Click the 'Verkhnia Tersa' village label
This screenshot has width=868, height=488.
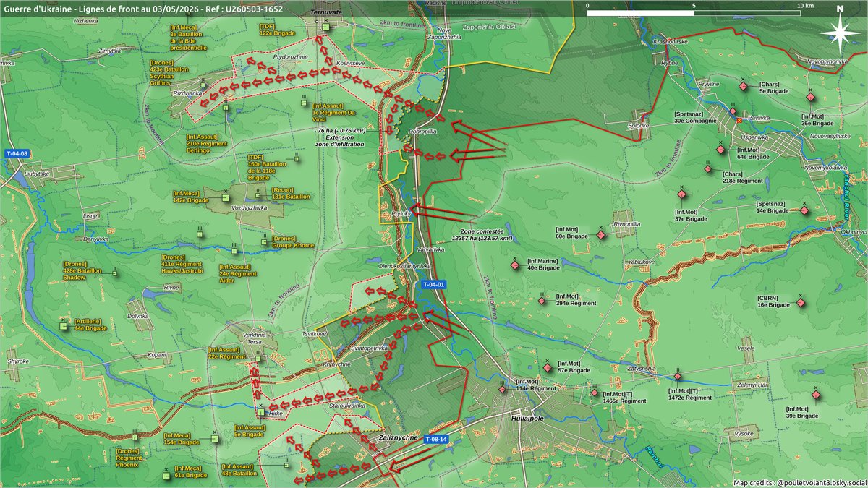[254, 338]
